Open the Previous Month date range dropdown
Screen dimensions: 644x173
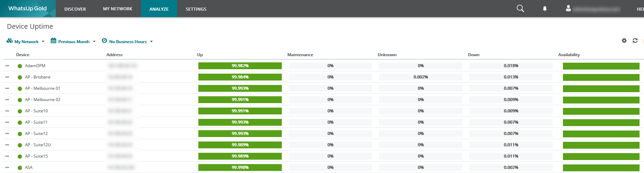[73, 41]
